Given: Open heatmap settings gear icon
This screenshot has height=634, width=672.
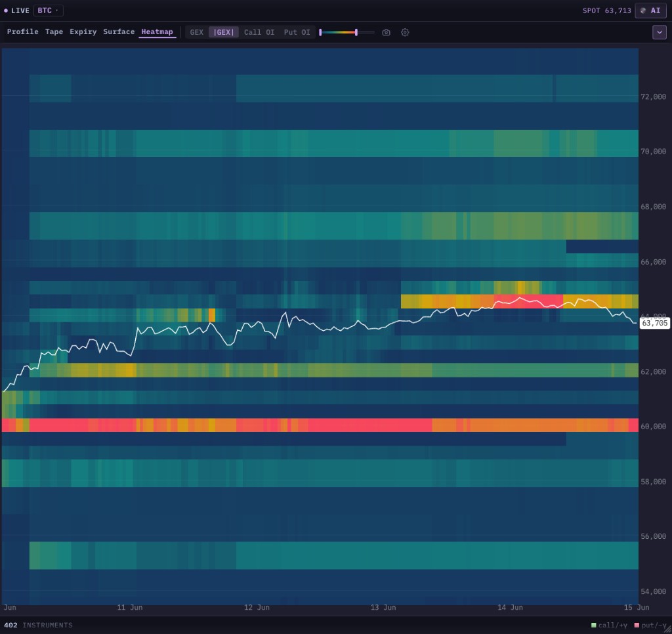Looking at the screenshot, I should 405,32.
